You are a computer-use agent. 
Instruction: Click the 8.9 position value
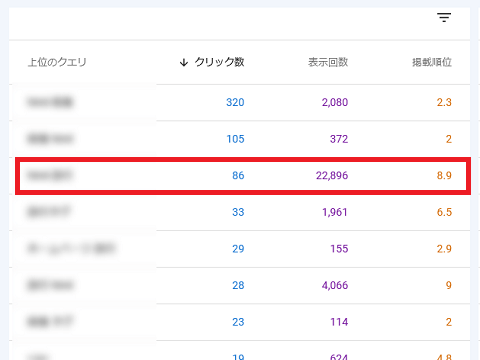(444, 175)
